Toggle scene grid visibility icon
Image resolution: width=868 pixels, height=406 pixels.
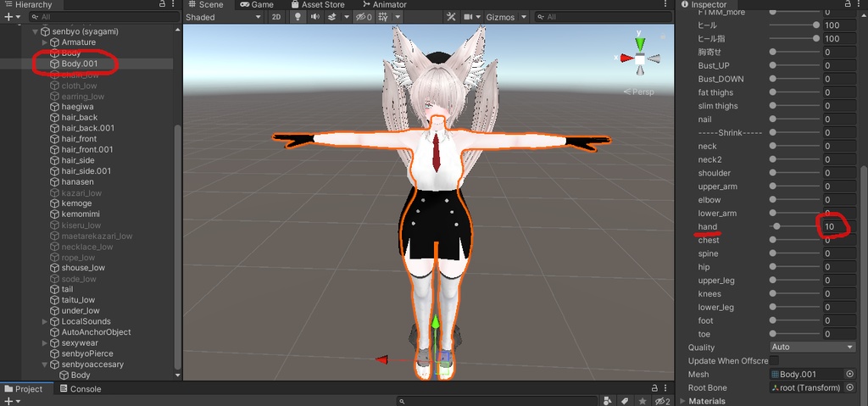point(382,17)
